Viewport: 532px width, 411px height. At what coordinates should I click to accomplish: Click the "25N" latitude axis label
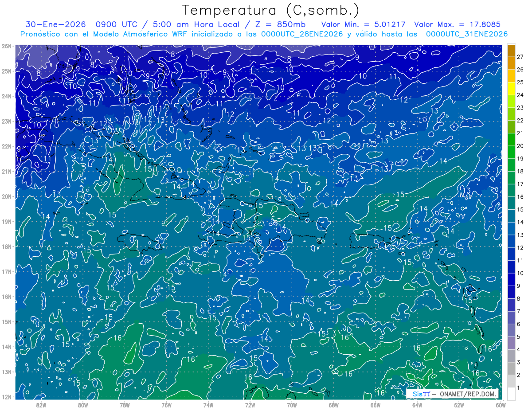[x=7, y=71]
